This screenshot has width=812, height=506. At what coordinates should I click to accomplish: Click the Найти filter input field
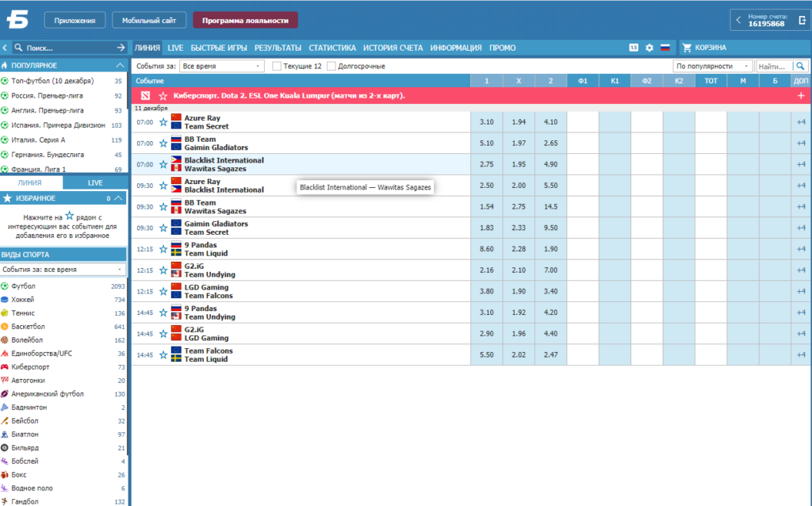[x=774, y=67]
